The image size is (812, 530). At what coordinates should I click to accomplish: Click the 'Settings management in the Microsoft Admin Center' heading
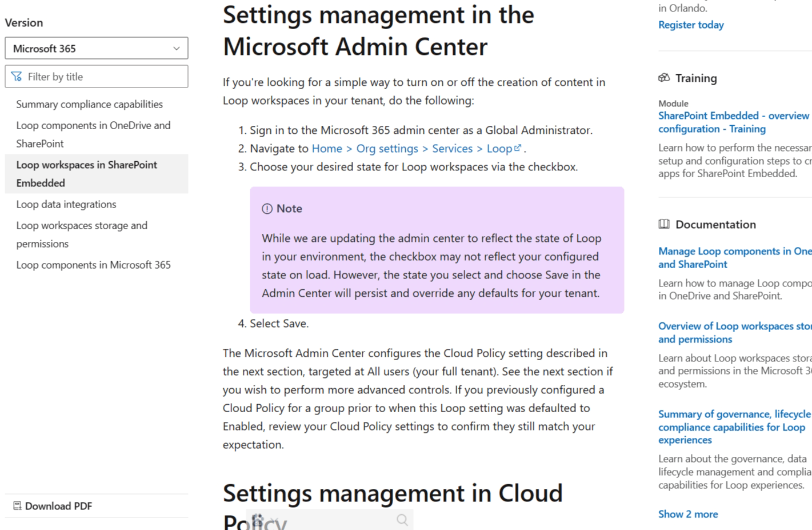pyautogui.click(x=378, y=31)
